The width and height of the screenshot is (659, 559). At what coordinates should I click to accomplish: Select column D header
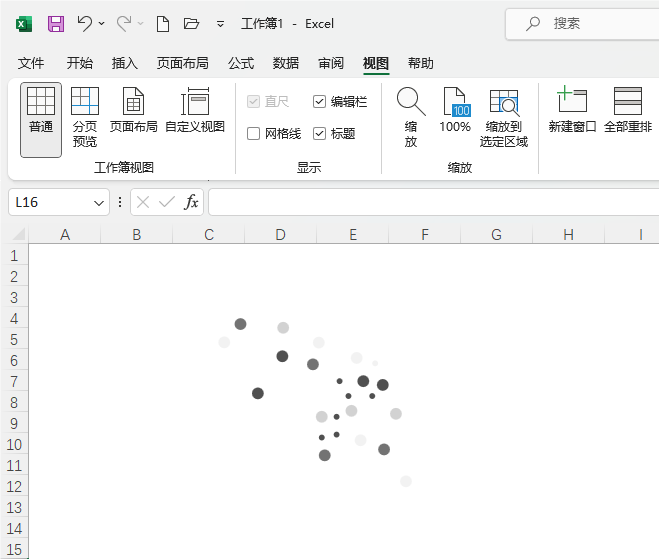tap(281, 235)
